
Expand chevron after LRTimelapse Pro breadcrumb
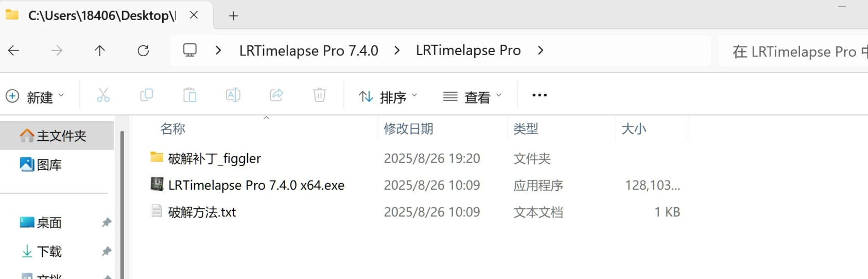tap(541, 51)
